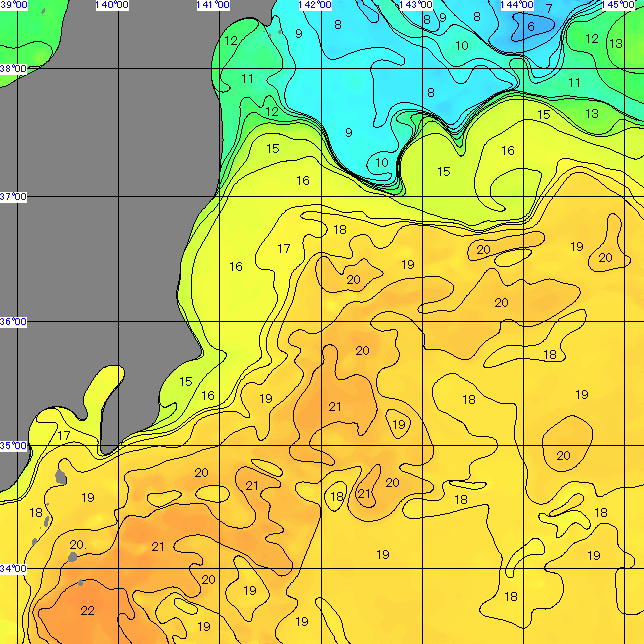Pick the 17 label beside the 35°00 label

(x=64, y=436)
